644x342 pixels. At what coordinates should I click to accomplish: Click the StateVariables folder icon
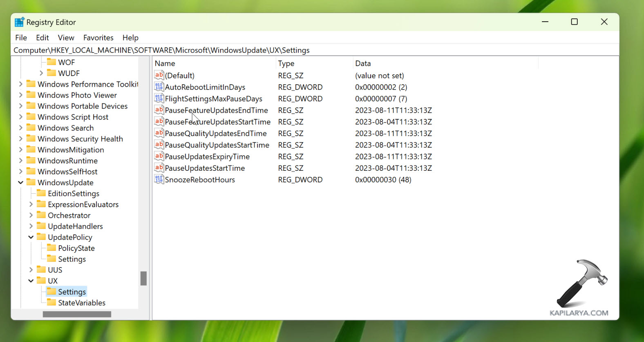[51, 302]
